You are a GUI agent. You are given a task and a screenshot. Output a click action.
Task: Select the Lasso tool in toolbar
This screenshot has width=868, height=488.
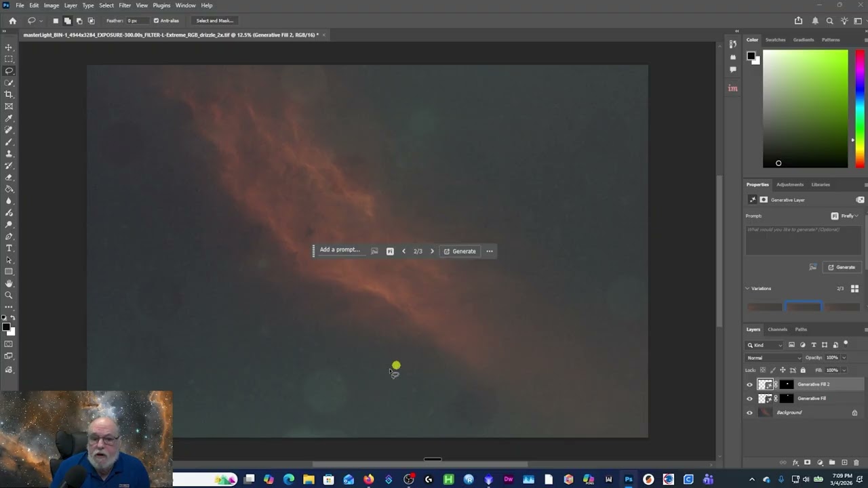[x=9, y=70]
